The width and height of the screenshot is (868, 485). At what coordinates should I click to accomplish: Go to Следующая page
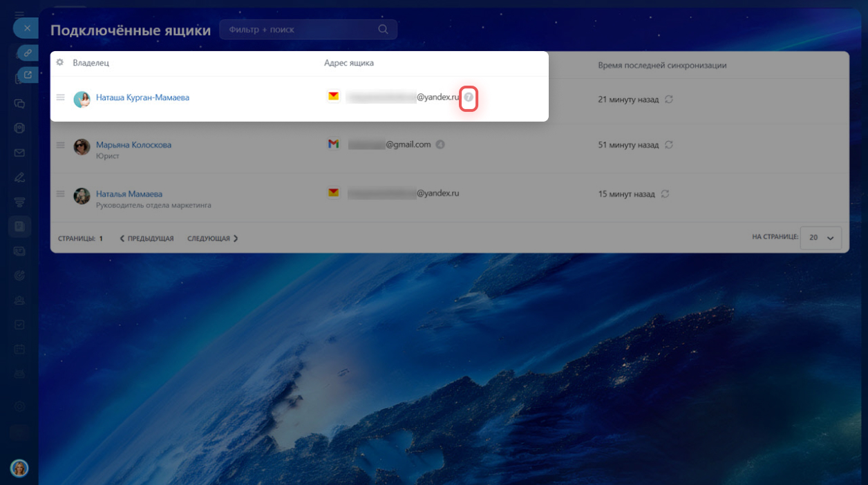tap(212, 238)
